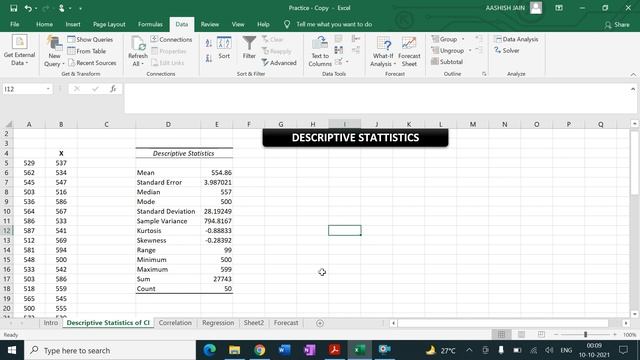Click From Table
This screenshot has width=640, height=360.
(87, 51)
